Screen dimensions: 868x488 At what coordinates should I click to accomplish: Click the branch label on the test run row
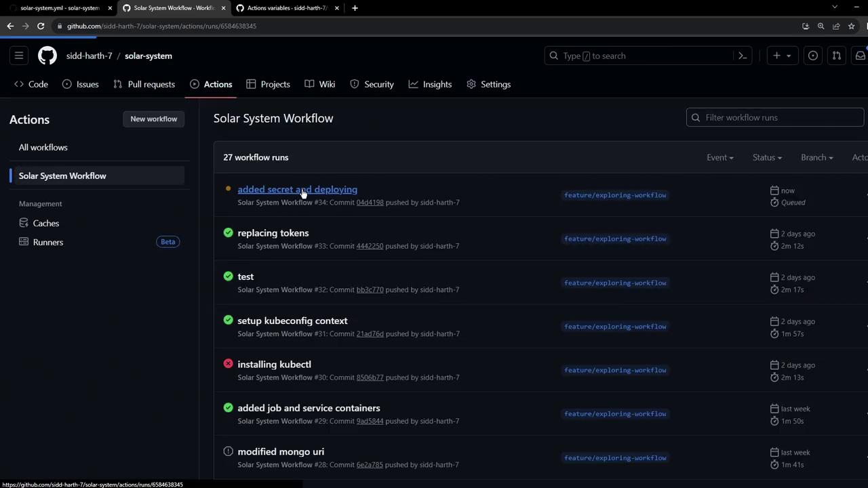pyautogui.click(x=615, y=283)
